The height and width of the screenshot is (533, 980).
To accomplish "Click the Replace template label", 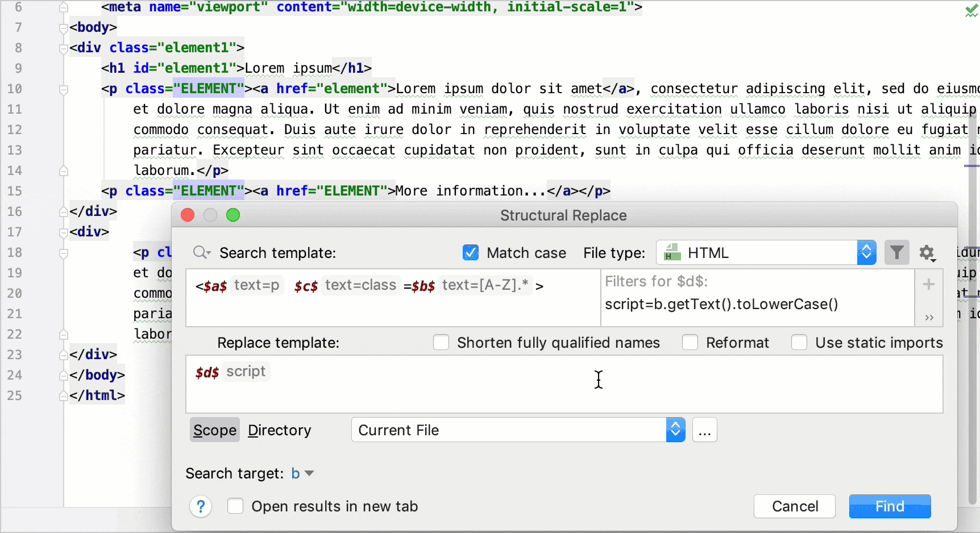I will click(x=278, y=343).
